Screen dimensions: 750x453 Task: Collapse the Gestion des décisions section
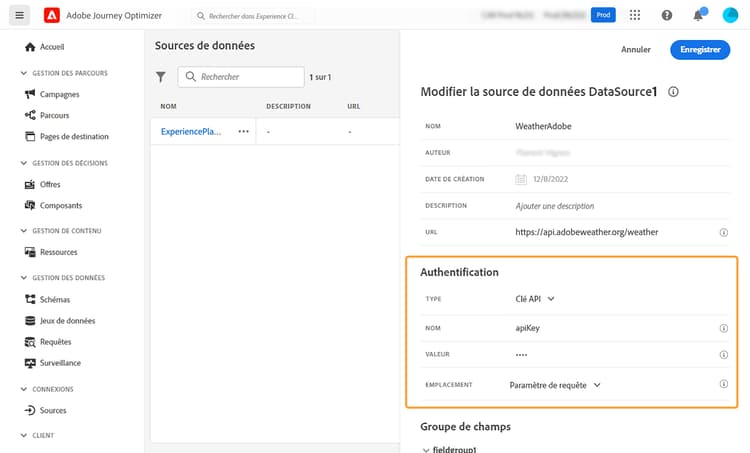click(x=23, y=163)
